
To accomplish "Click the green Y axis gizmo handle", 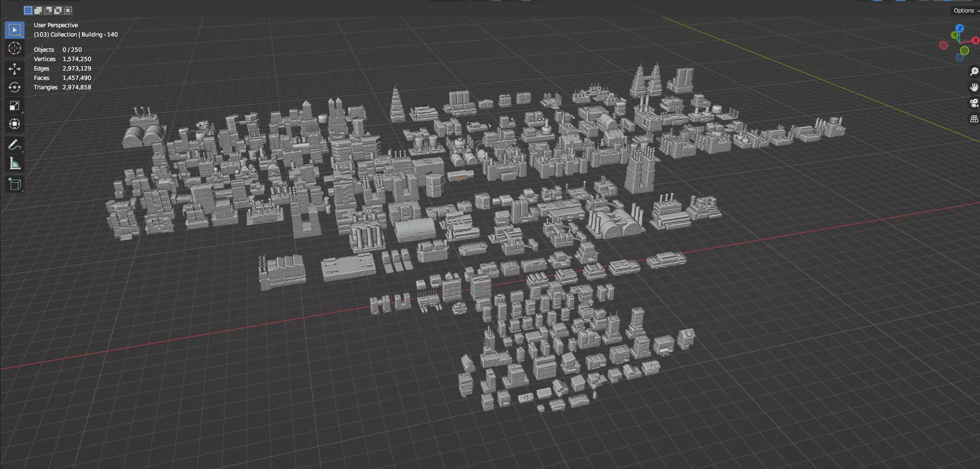I will point(955,36).
